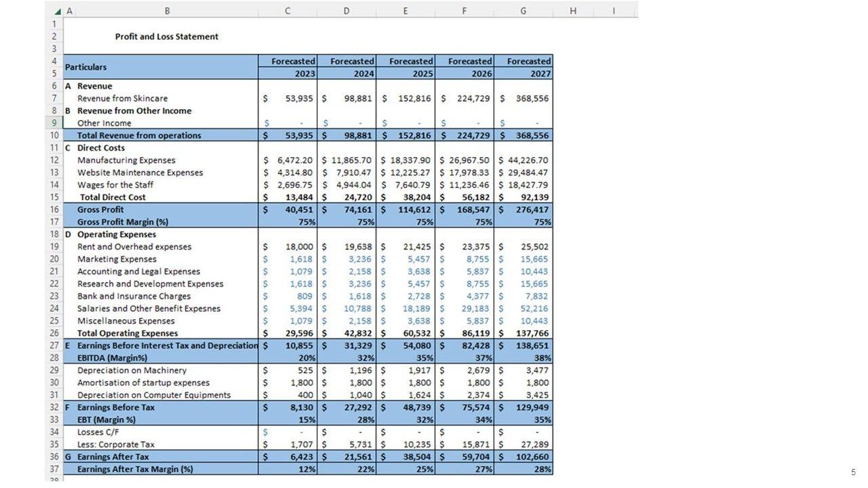Select column H header
Screen dimensions: 868x488
point(573,11)
